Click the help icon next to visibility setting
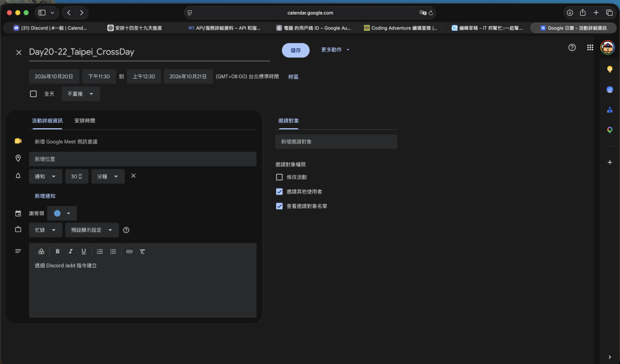 point(126,230)
